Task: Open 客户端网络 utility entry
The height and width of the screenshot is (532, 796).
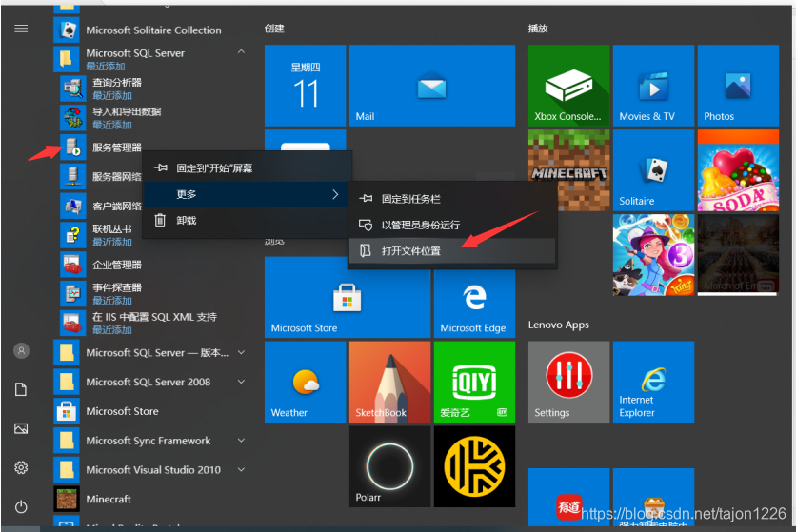Action: tap(102, 206)
